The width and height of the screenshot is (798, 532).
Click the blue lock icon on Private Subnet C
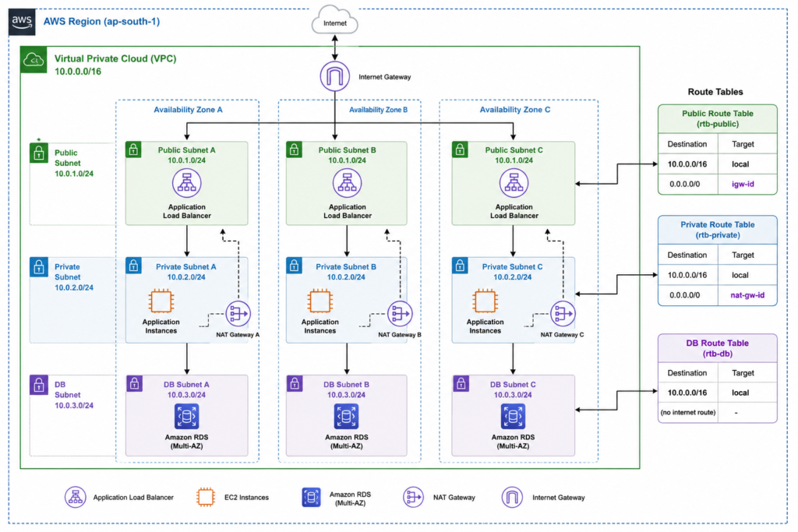coord(460,266)
